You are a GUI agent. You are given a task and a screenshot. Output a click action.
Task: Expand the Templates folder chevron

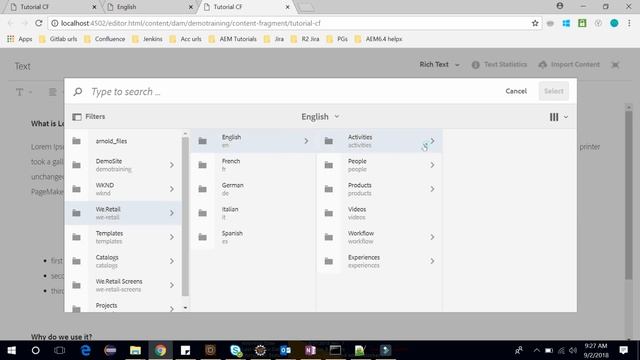pyautogui.click(x=172, y=237)
